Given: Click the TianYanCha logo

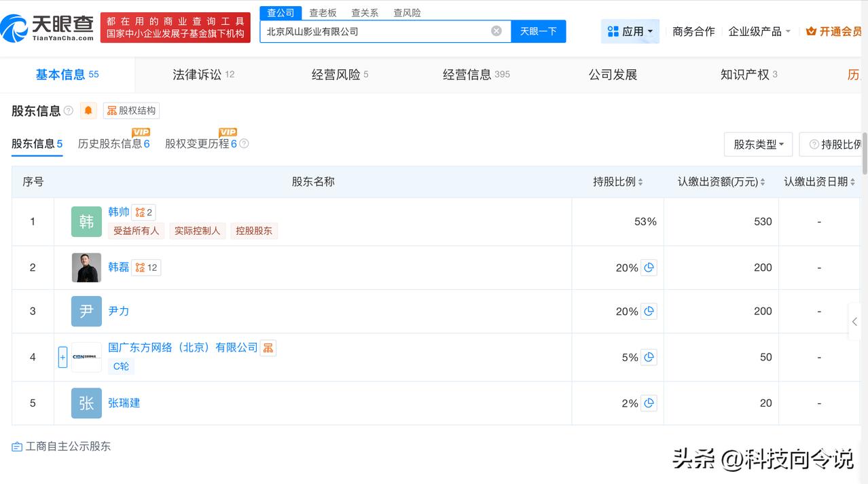Looking at the screenshot, I should [48, 27].
